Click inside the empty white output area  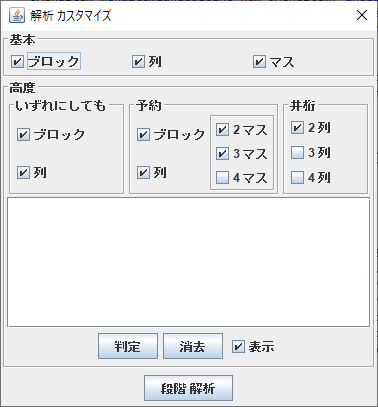coord(188,262)
